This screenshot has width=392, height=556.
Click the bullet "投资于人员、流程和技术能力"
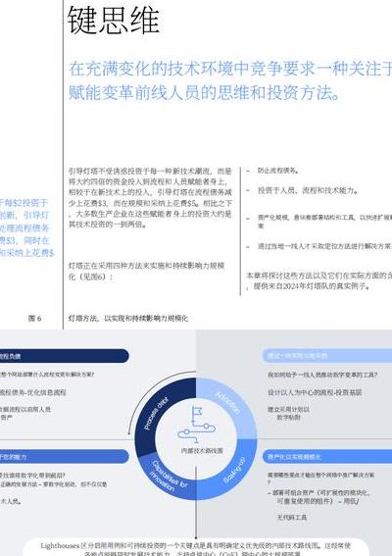(x=308, y=191)
